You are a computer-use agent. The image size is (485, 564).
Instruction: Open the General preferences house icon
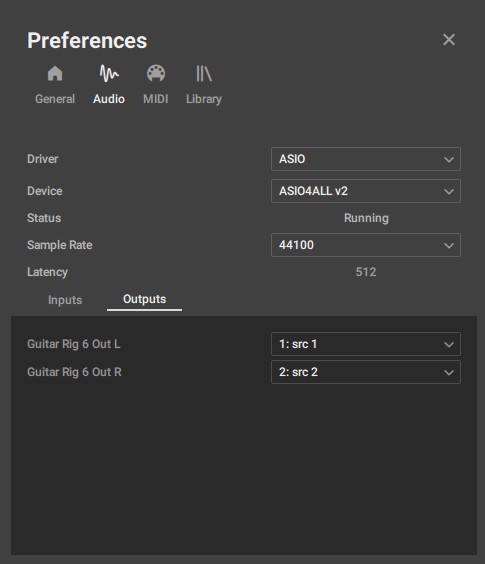(x=55, y=74)
